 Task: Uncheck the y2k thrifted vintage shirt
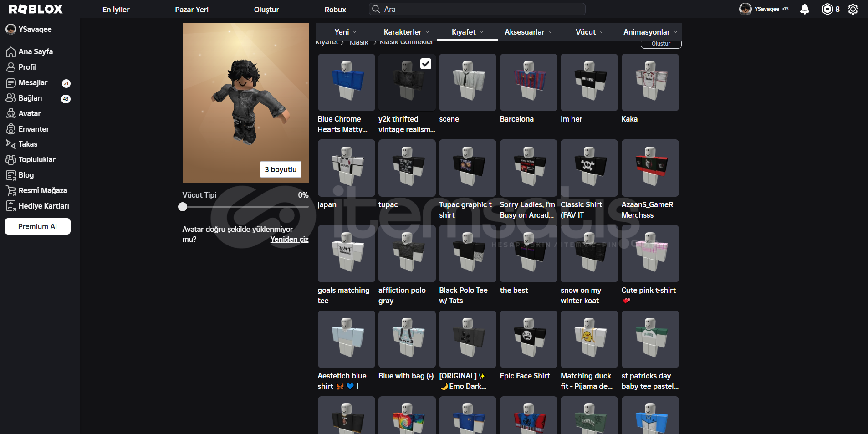(425, 64)
